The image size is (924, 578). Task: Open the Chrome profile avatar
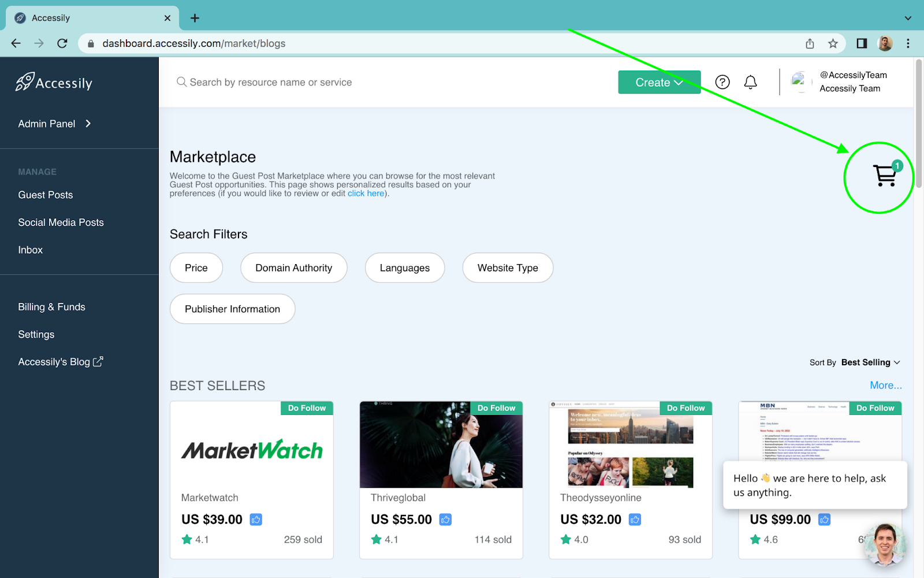click(x=885, y=43)
